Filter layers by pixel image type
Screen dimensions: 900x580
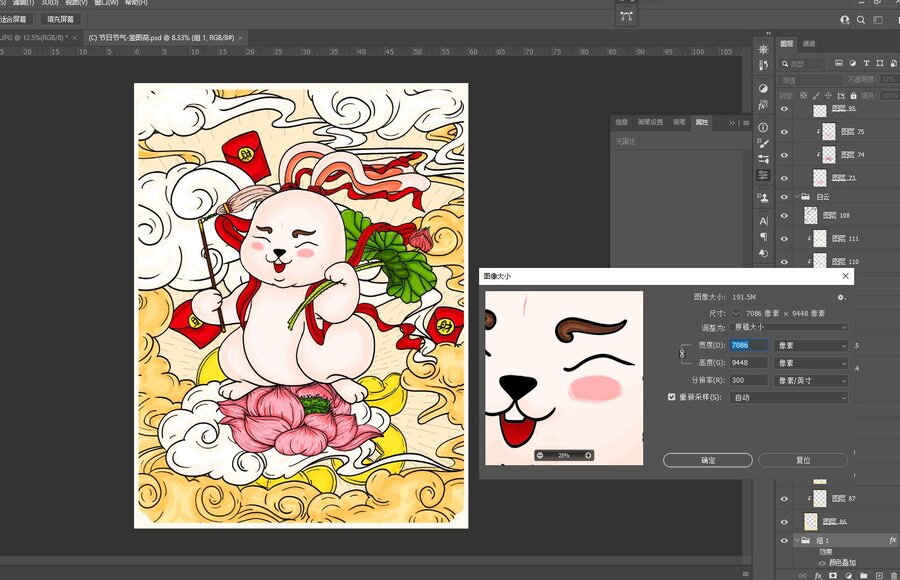839,63
